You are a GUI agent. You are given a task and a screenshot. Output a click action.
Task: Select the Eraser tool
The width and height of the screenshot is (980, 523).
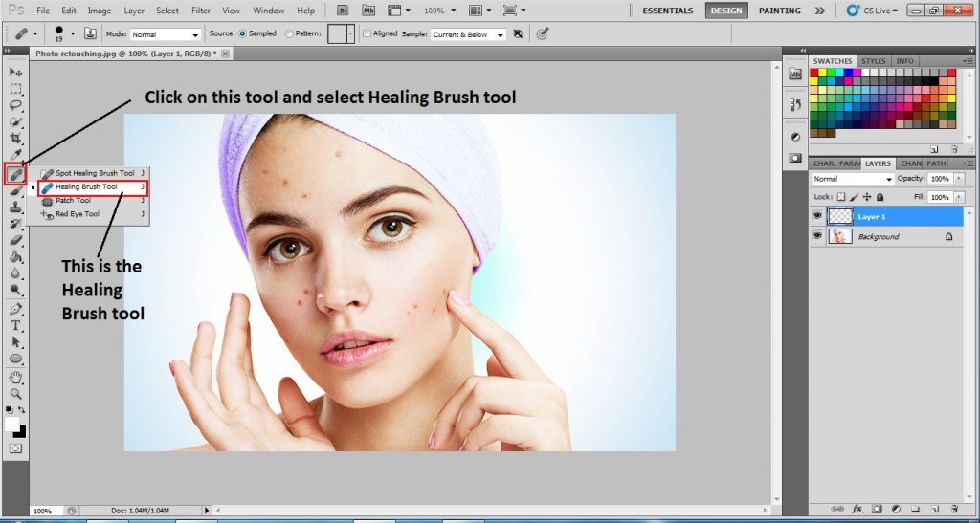pyautogui.click(x=15, y=240)
